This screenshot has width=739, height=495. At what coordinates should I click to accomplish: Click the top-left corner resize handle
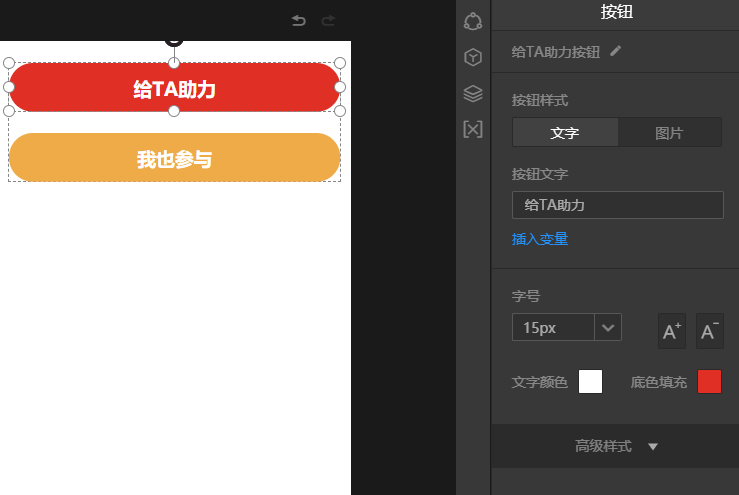coord(9,63)
